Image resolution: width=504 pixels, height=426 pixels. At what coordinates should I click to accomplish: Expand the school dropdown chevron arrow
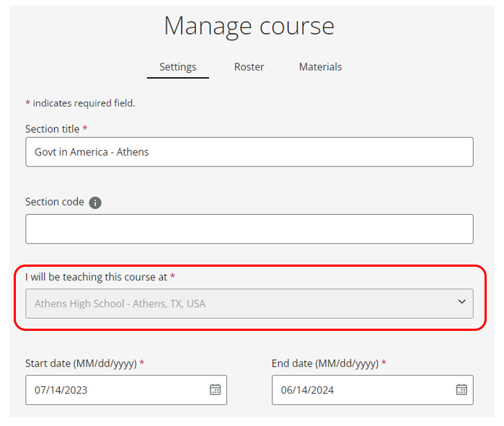pos(461,303)
